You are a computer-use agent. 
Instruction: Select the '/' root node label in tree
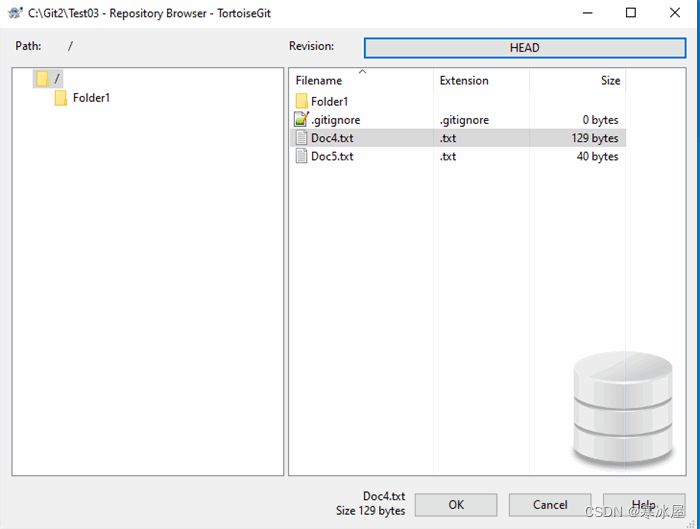coord(57,79)
